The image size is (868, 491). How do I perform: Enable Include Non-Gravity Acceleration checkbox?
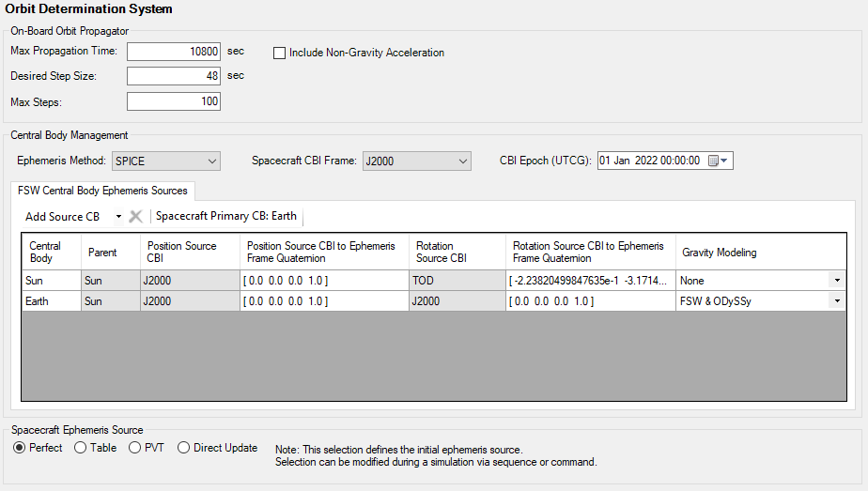click(x=279, y=53)
